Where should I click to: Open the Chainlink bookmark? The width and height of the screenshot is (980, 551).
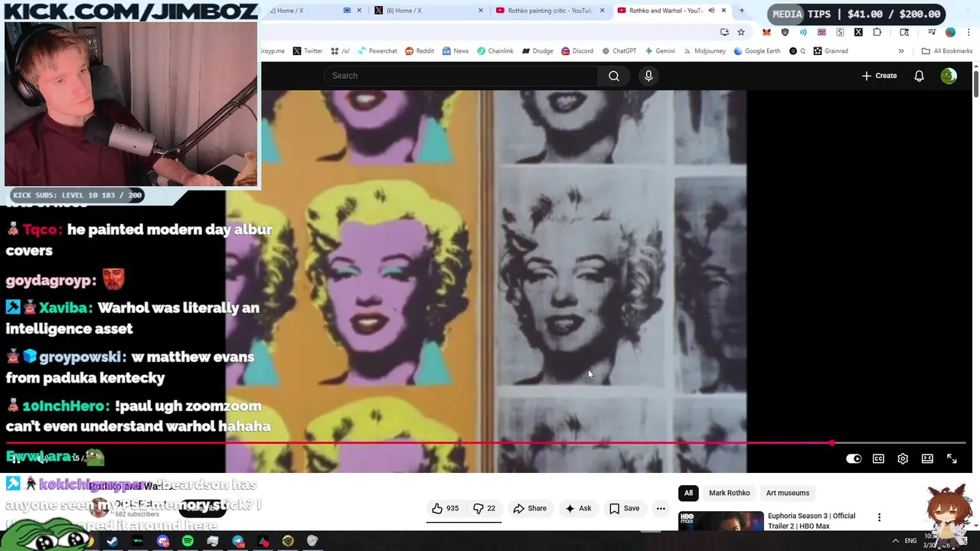495,51
